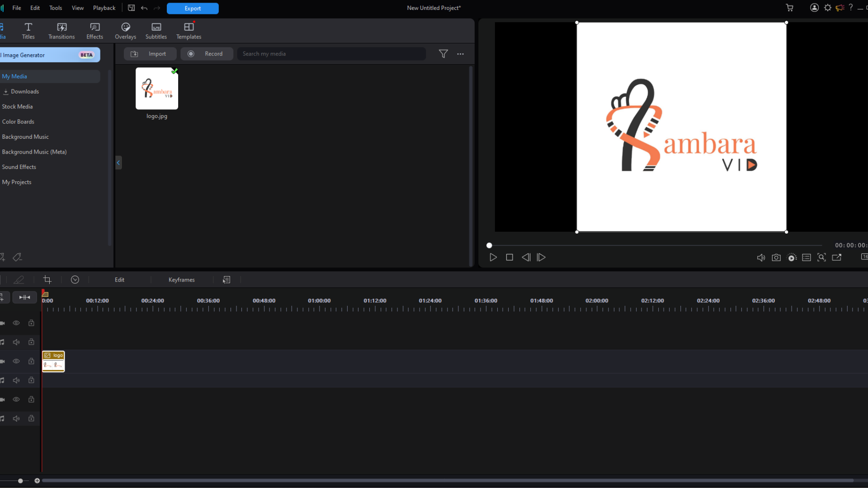The image size is (868, 488).
Task: Hide the video track containing the logo clip
Action: [16, 361]
